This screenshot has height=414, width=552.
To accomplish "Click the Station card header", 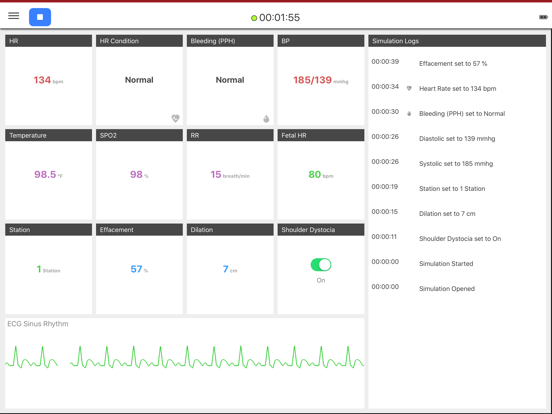I will (x=48, y=230).
